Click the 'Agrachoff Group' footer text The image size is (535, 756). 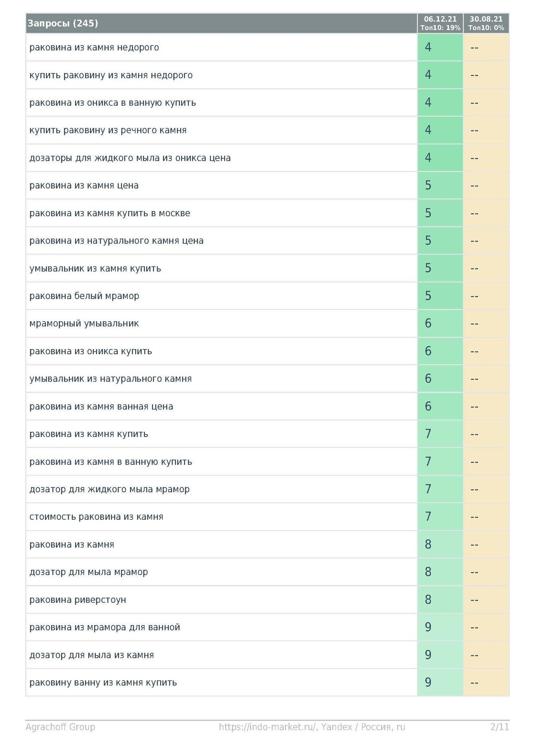click(x=60, y=727)
